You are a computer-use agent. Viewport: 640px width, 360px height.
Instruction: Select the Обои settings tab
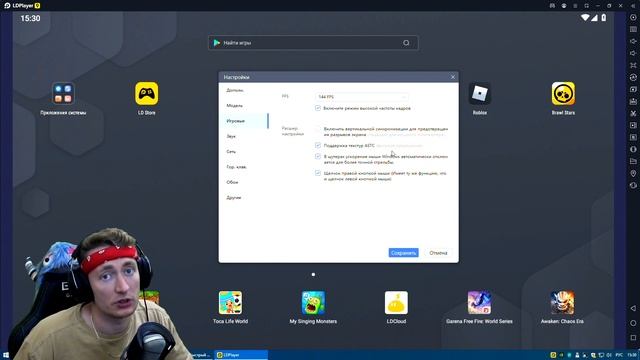(x=244, y=182)
